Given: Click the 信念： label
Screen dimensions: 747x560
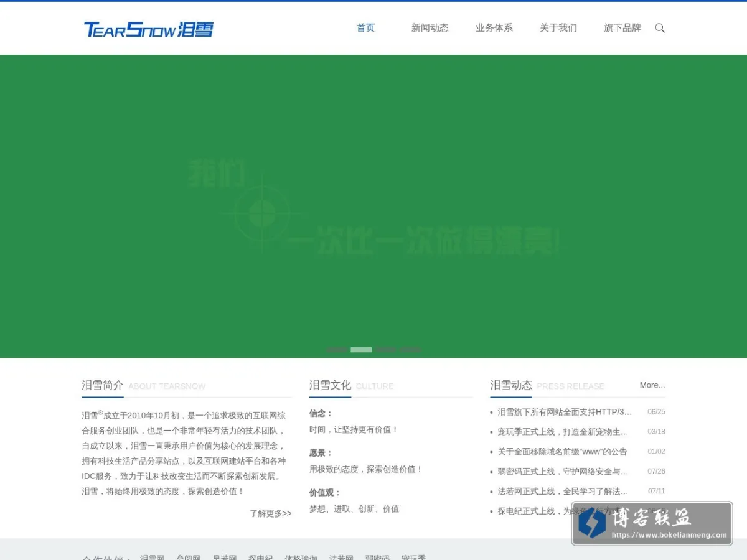Looking at the screenshot, I should [321, 413].
